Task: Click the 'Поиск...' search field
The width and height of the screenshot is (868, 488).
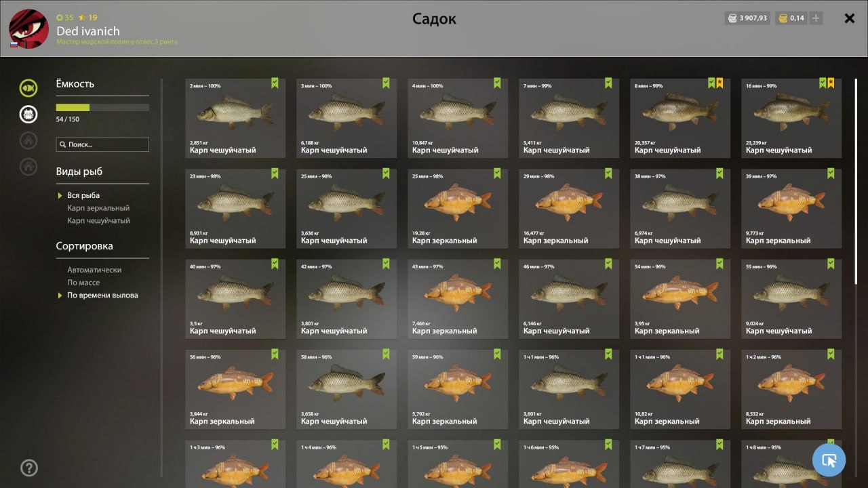Action: tap(102, 144)
